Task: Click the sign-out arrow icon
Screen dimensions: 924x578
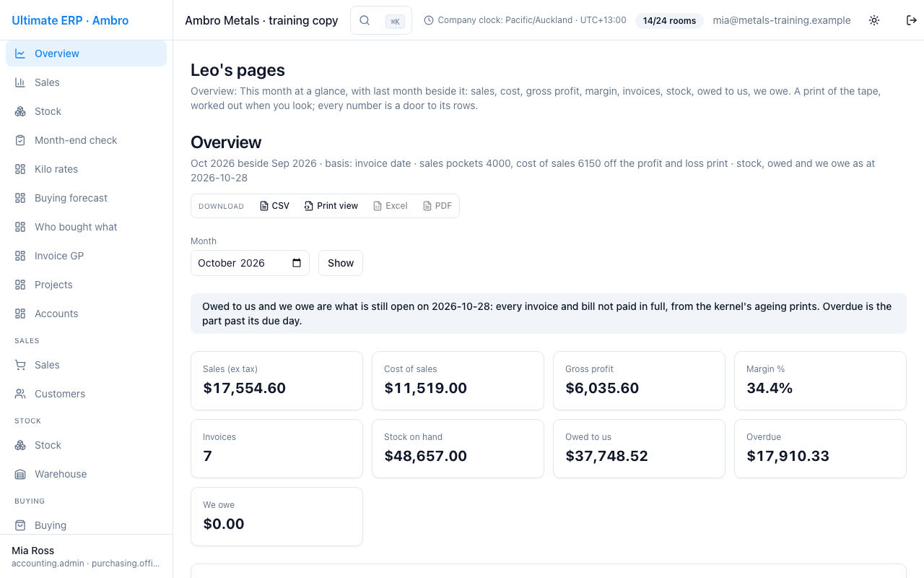Action: [x=912, y=20]
